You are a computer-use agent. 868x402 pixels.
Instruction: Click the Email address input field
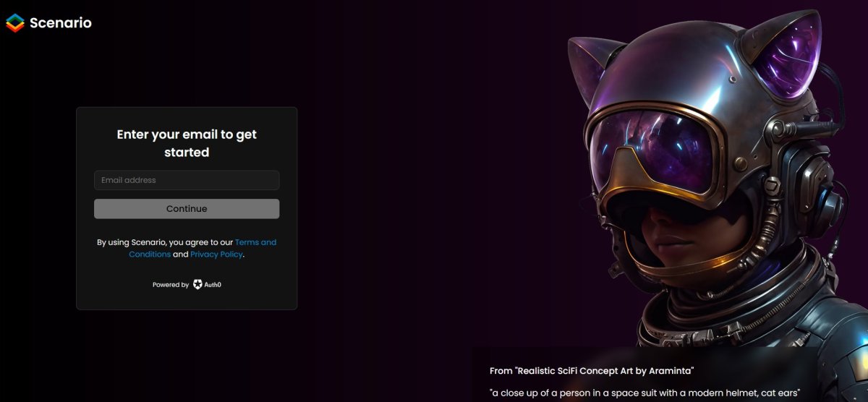pyautogui.click(x=187, y=180)
